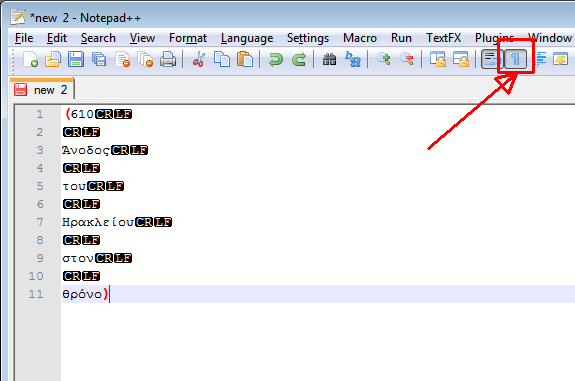Screen dimensions: 575x381
Task: Click the Notepad++ title bar app icon
Action: (x=18, y=17)
